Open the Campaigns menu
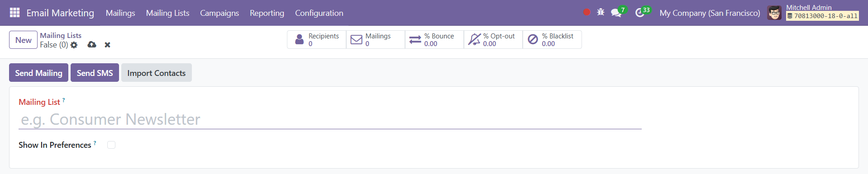868x174 pixels. (x=219, y=13)
